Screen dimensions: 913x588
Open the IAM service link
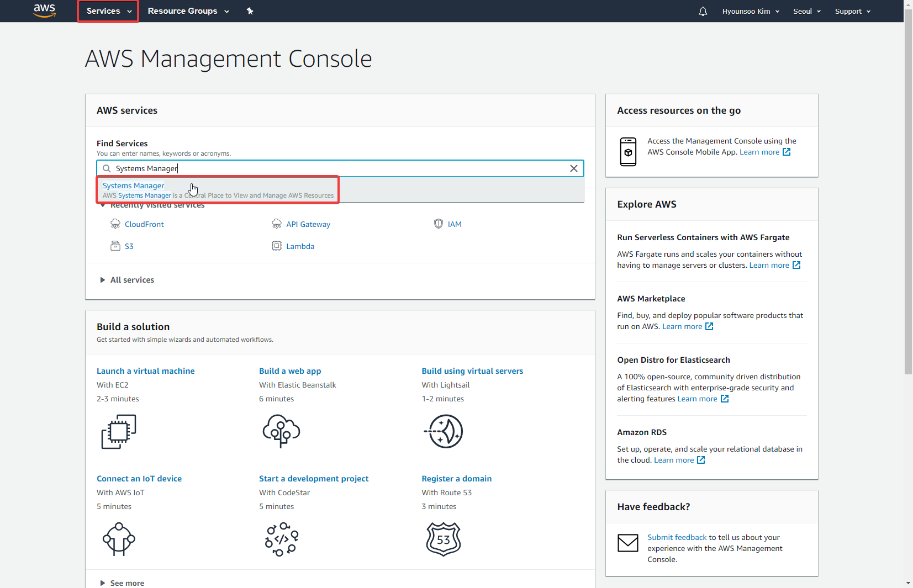[455, 224]
